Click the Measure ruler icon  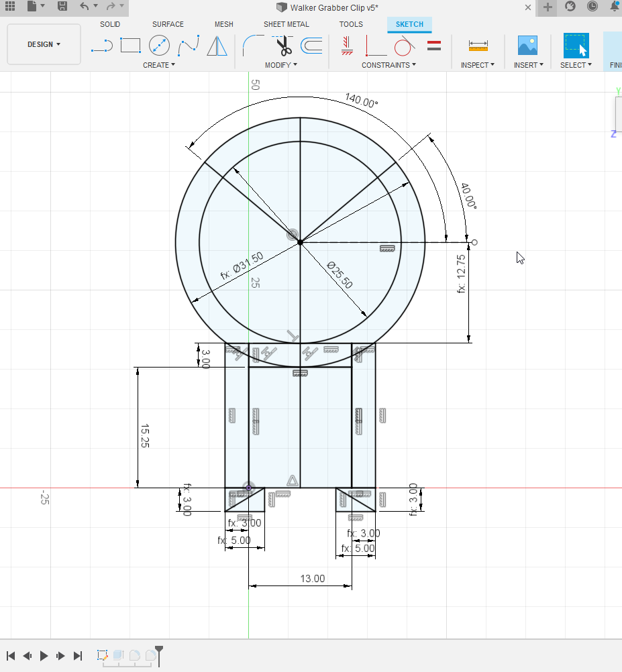[478, 46]
